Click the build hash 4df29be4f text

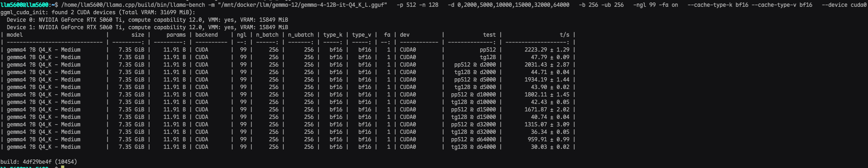click(x=37, y=162)
